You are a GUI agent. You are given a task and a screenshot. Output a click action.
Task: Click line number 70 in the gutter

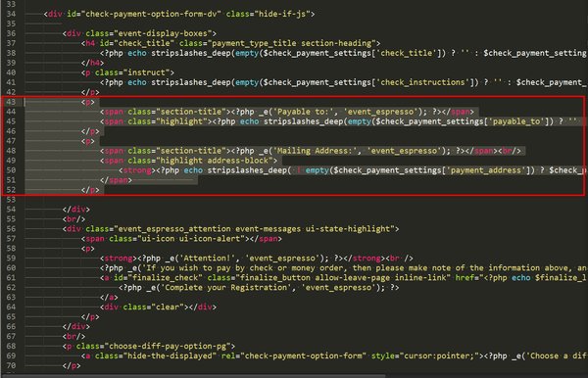(x=11, y=365)
